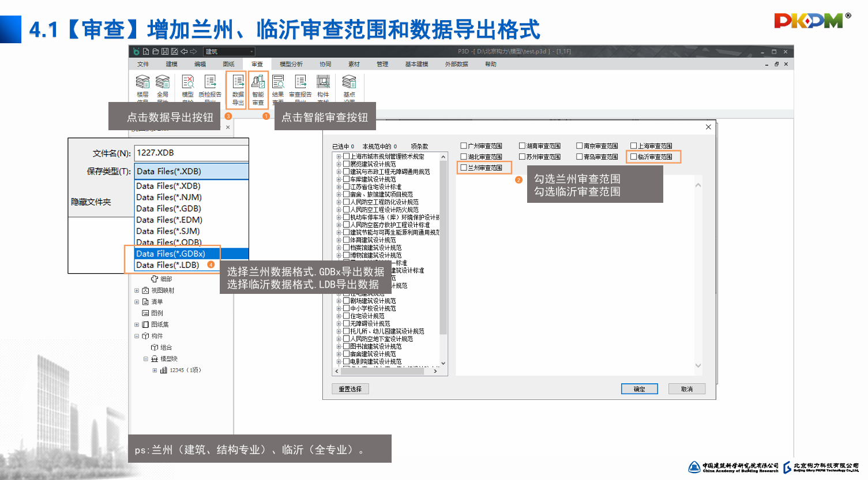This screenshot has height=480, width=868.
Task: Check the 湖北审查范围 checkbox
Action: tap(464, 157)
